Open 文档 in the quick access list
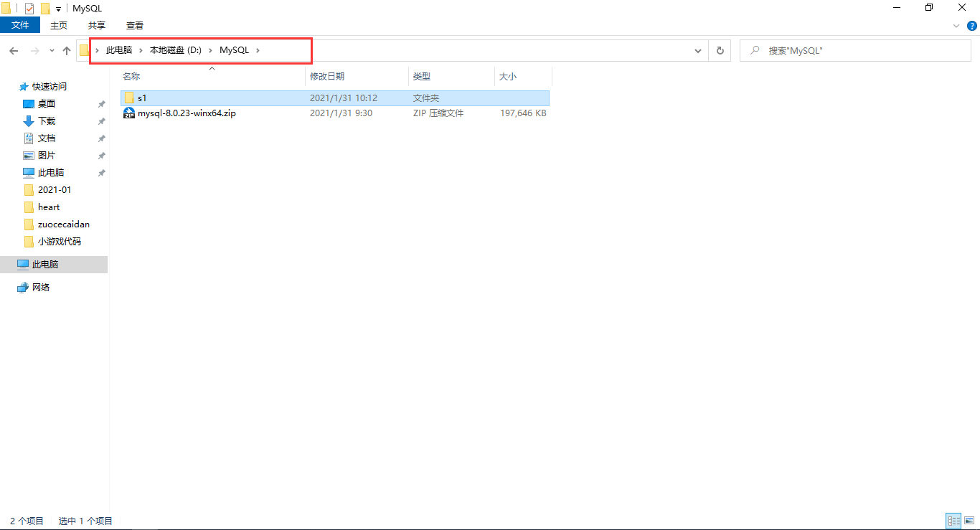The image size is (980, 530). coord(47,138)
